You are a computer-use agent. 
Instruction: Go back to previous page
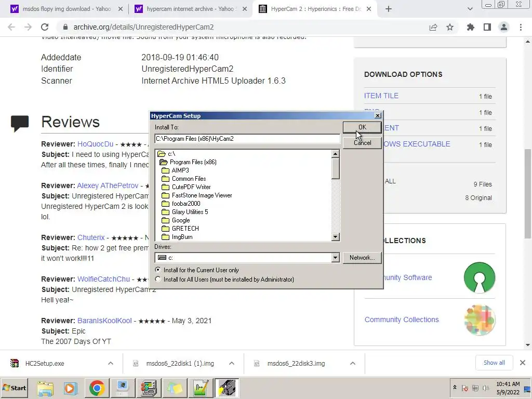(x=11, y=27)
